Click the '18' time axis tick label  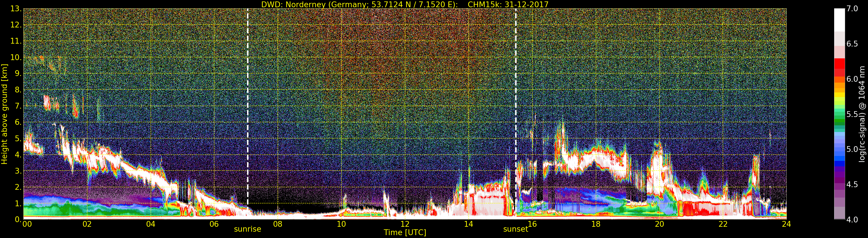pyautogui.click(x=596, y=224)
